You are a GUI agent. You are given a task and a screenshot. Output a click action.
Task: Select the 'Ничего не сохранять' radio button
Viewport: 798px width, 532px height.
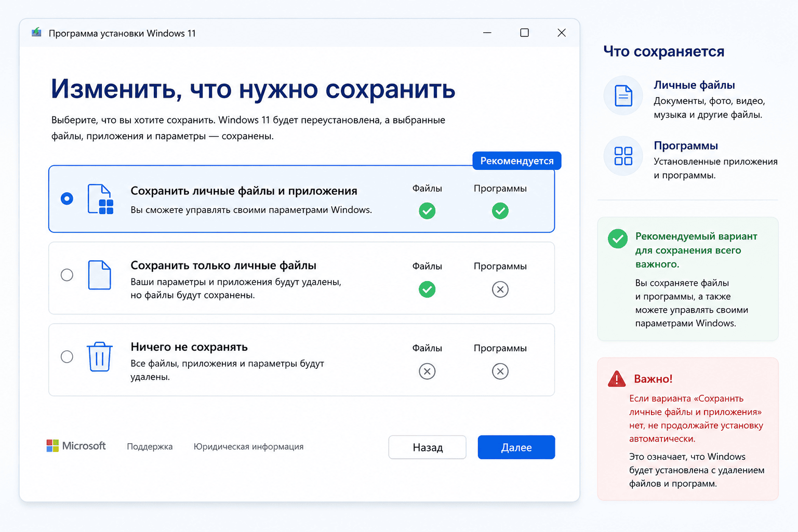click(67, 356)
